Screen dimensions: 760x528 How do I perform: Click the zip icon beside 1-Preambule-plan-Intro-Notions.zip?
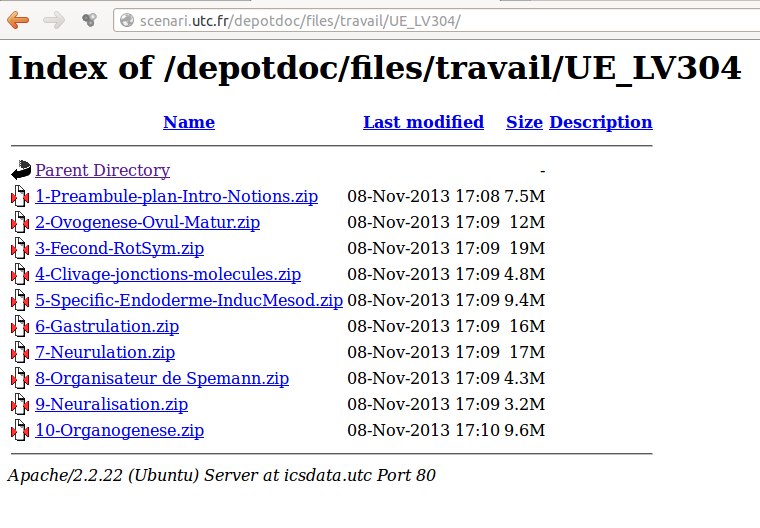(20, 196)
